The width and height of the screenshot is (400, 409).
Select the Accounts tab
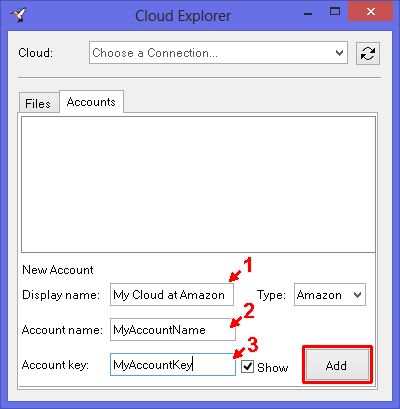point(91,102)
